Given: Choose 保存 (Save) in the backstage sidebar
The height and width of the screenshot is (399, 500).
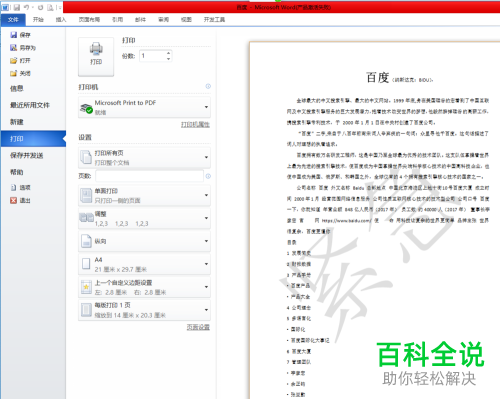Looking at the screenshot, I should 20,35.
